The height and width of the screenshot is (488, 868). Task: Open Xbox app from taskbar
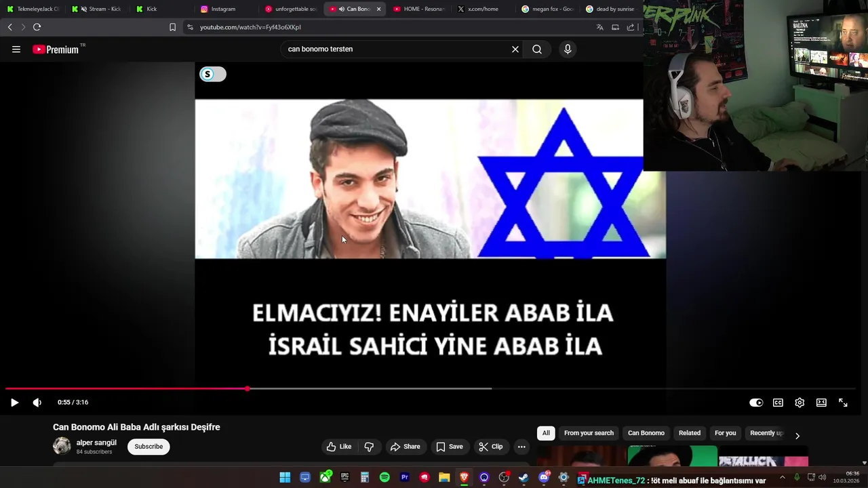(x=325, y=478)
